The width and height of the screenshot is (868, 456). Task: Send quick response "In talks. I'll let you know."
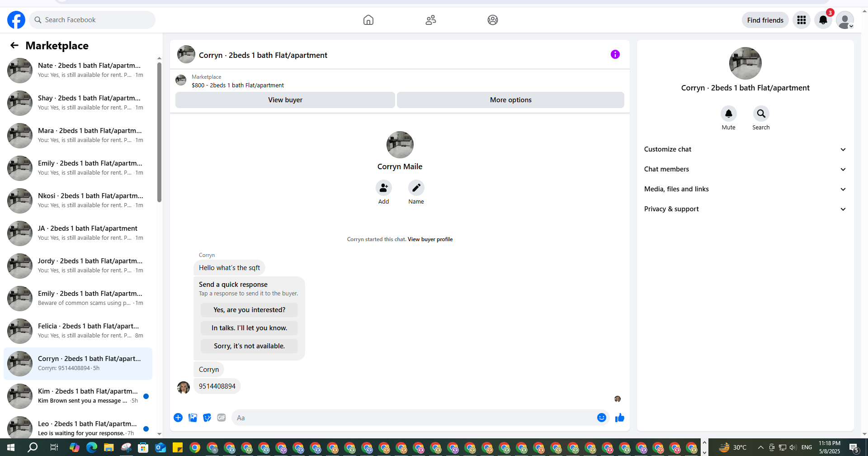pyautogui.click(x=250, y=328)
